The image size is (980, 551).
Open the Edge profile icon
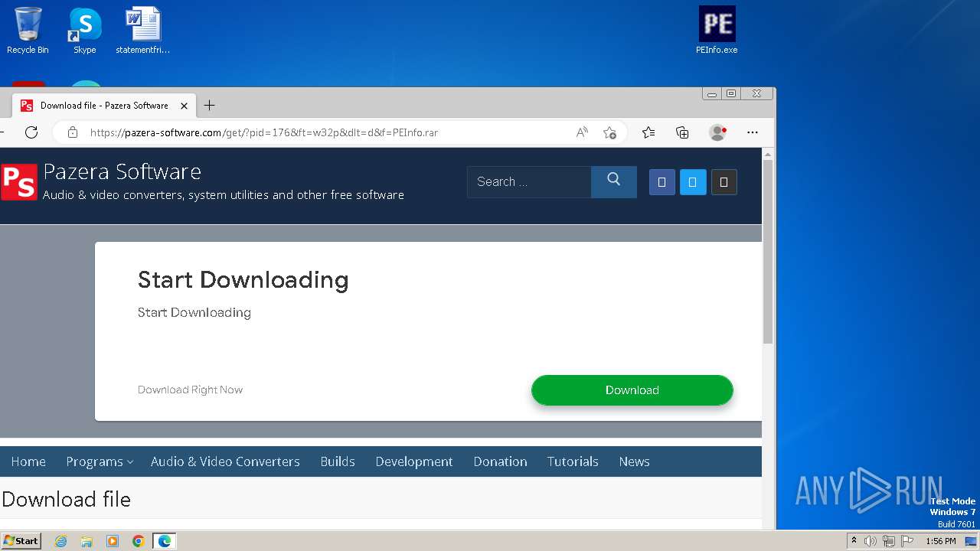coord(717,132)
